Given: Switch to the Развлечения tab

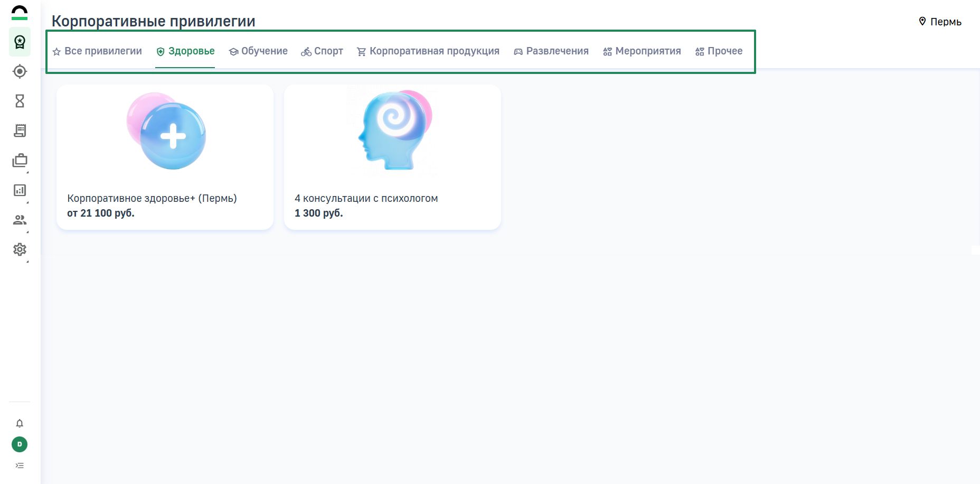Looking at the screenshot, I should (x=551, y=51).
